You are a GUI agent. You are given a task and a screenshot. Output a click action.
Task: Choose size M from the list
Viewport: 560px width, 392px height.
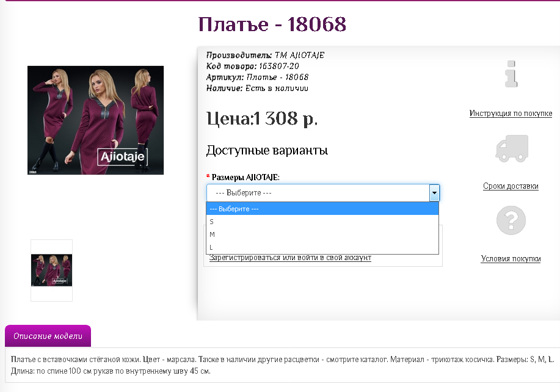[x=322, y=234]
